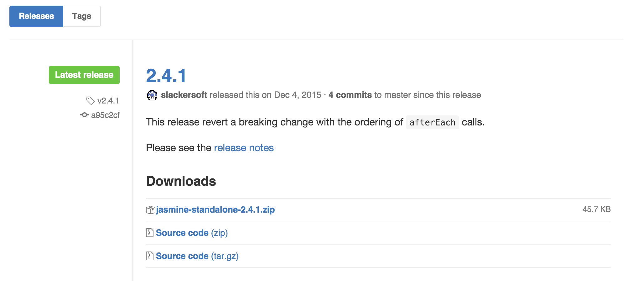
Task: Click the green Latest release badge
Action: click(84, 75)
